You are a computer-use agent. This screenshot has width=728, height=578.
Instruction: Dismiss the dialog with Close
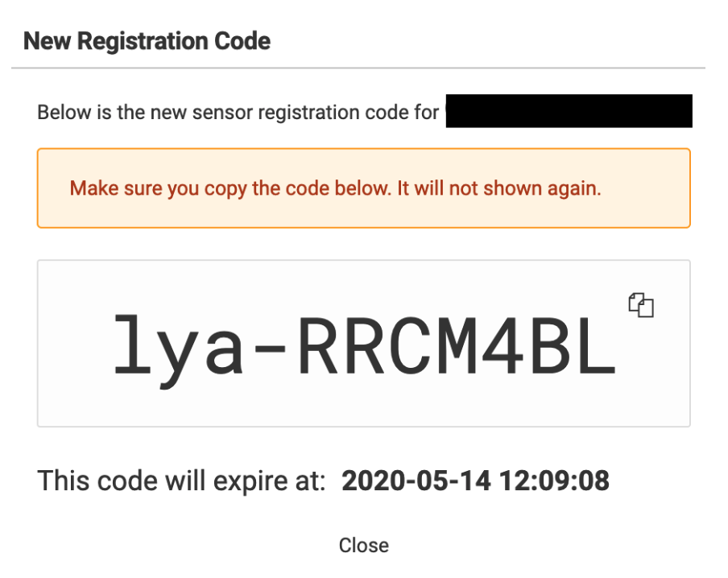(364, 545)
